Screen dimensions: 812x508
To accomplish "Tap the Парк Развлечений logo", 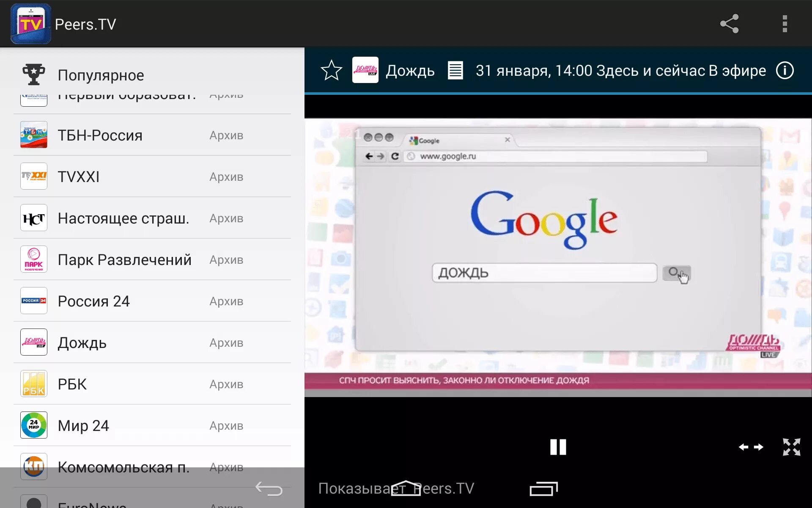I will tap(34, 260).
